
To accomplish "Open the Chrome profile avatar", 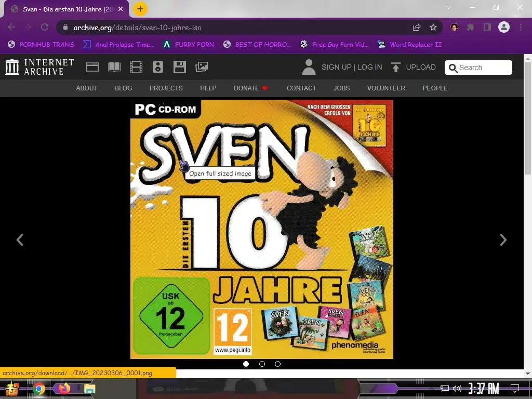I will [x=504, y=27].
